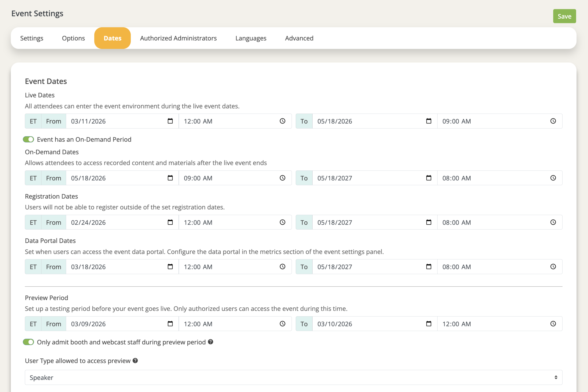Disable Event has an On-Demand Period toggle

point(28,139)
